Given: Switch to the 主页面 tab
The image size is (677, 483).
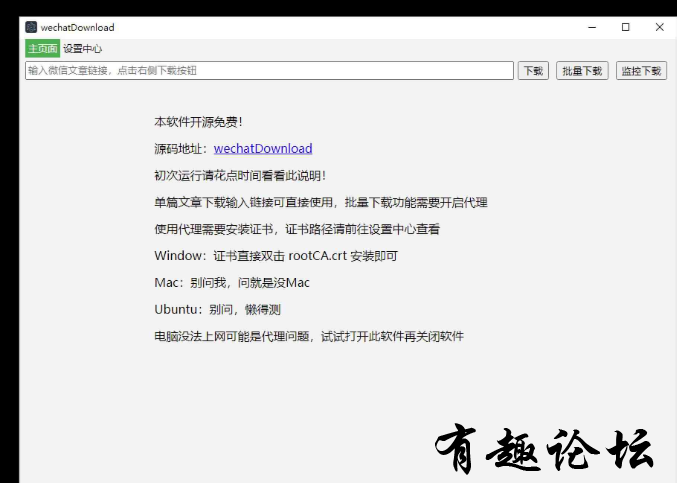Looking at the screenshot, I should click(42, 48).
